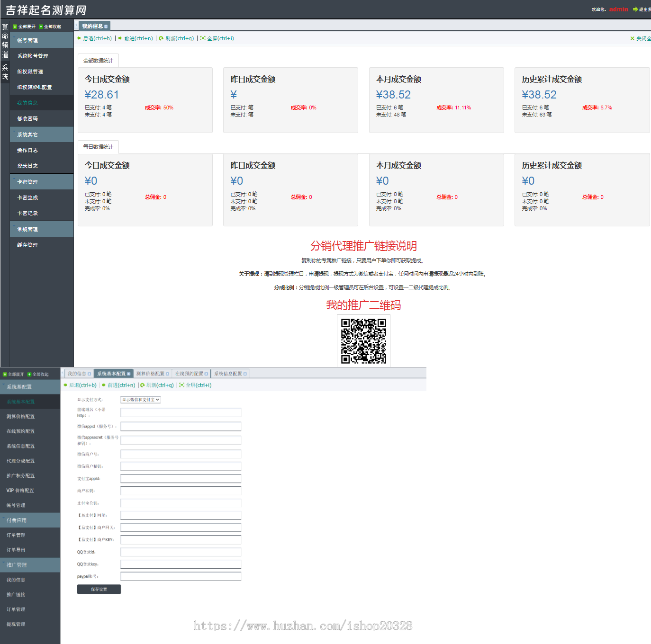Click the green X close-all icon at top right
Screen dimensions: 651x644
(632, 38)
